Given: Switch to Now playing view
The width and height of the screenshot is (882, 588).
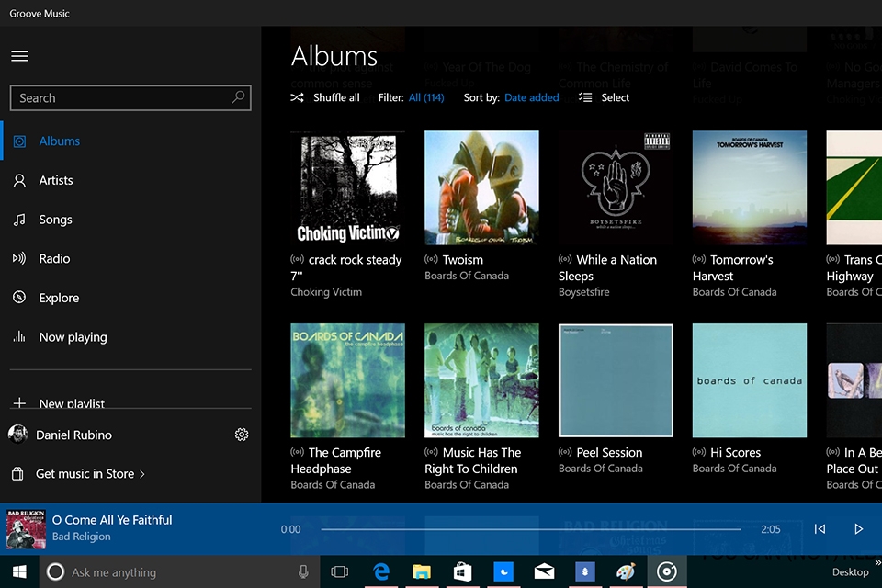Looking at the screenshot, I should click(x=73, y=337).
